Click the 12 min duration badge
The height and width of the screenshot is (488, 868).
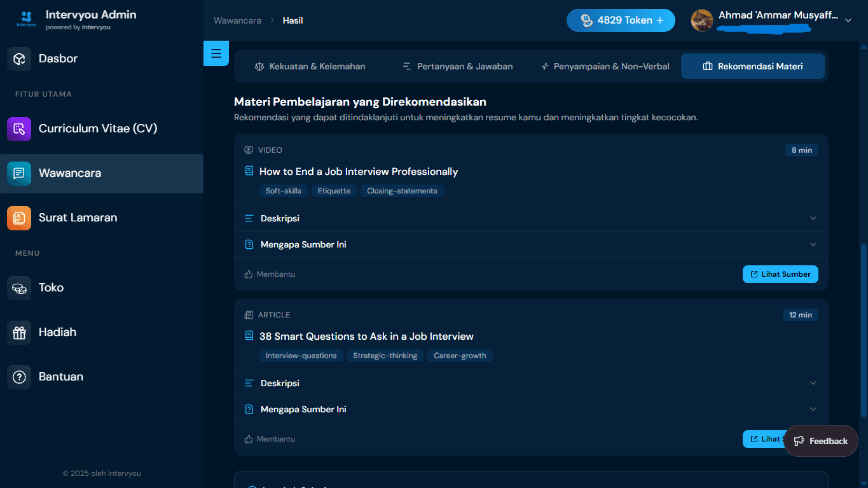pos(801,315)
